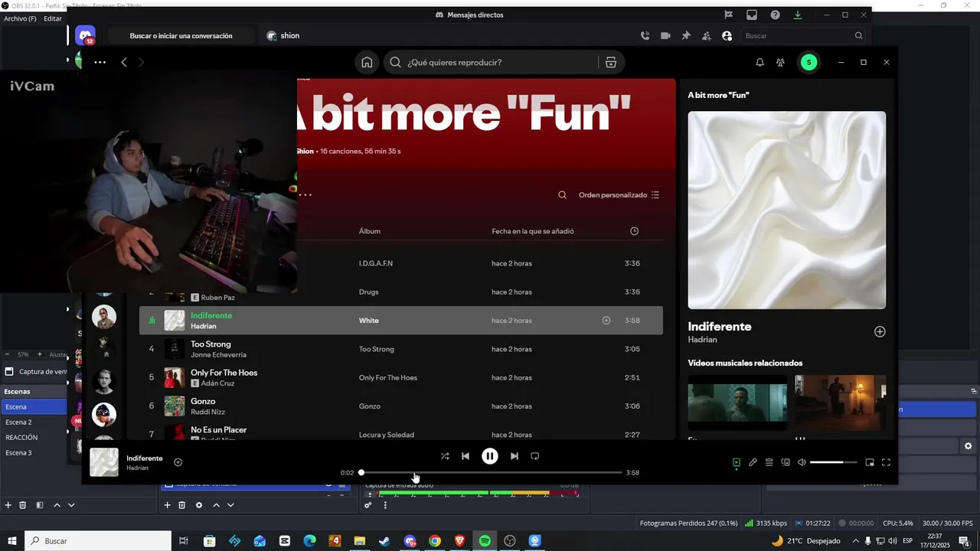
Task: Add current song to library in bottom bar
Action: click(178, 462)
